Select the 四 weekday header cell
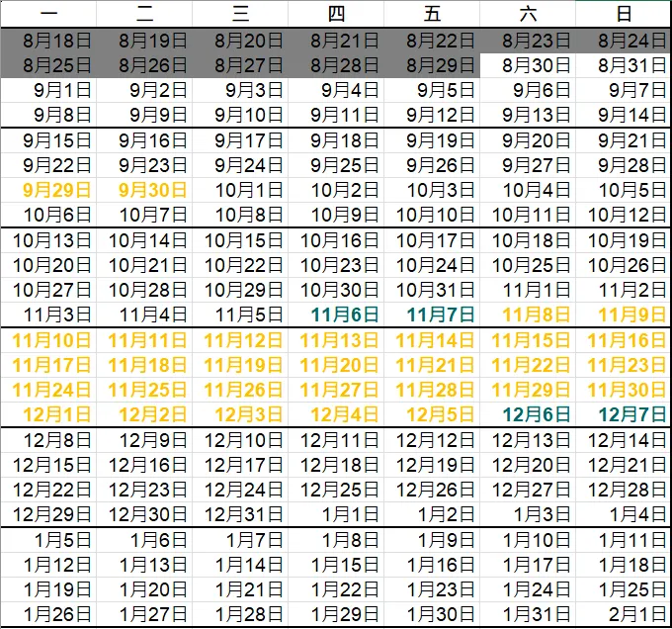Screen dimensions: 672x629 tap(336, 14)
